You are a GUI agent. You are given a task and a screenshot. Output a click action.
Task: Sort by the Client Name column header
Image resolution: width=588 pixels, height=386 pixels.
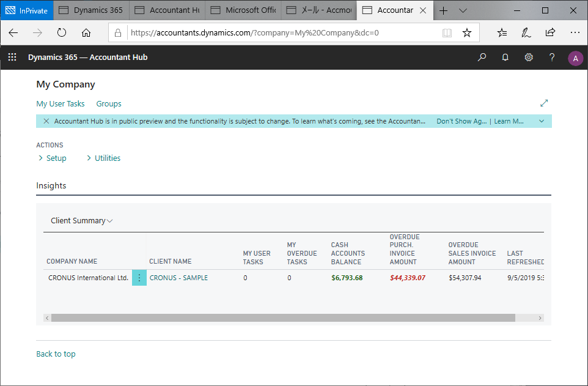coord(171,261)
